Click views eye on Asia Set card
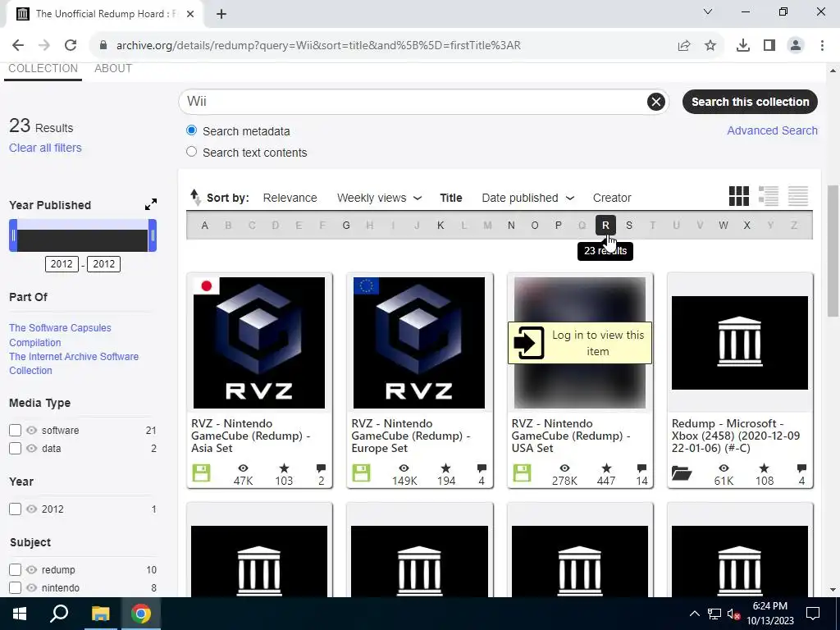 [x=243, y=468]
